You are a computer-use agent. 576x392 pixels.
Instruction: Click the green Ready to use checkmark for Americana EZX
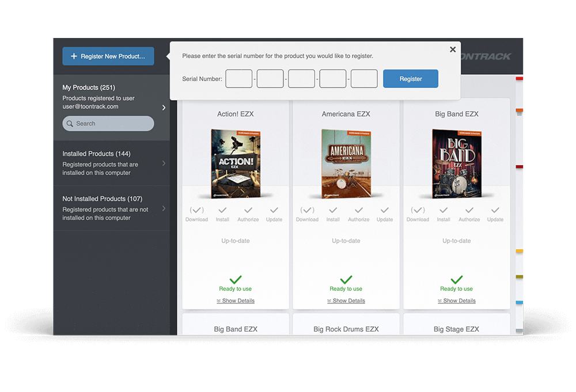coord(346,280)
